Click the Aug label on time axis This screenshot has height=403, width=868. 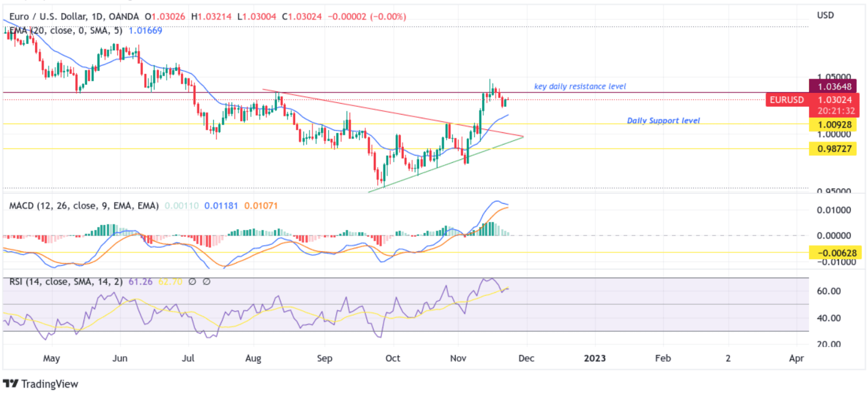click(253, 358)
